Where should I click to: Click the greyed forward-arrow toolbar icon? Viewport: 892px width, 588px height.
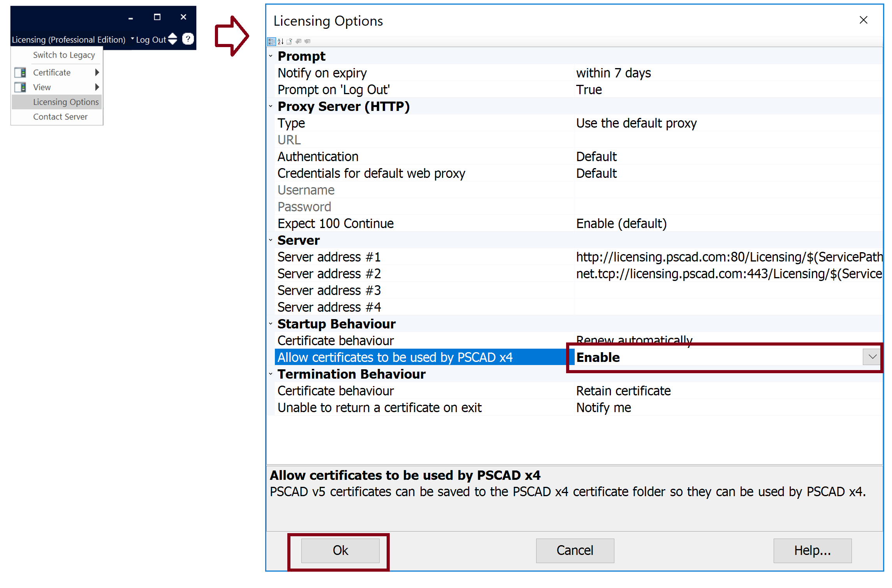click(x=307, y=42)
